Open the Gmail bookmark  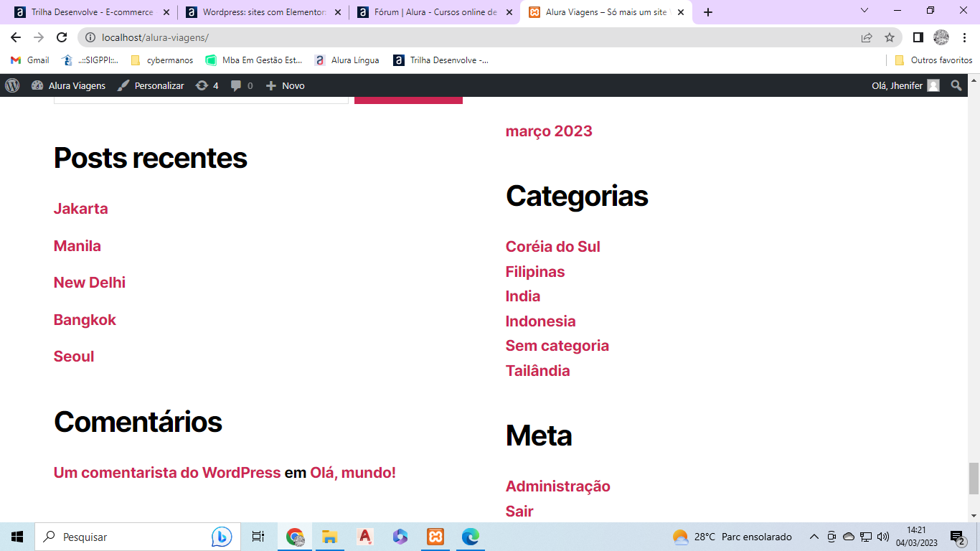coord(30,60)
